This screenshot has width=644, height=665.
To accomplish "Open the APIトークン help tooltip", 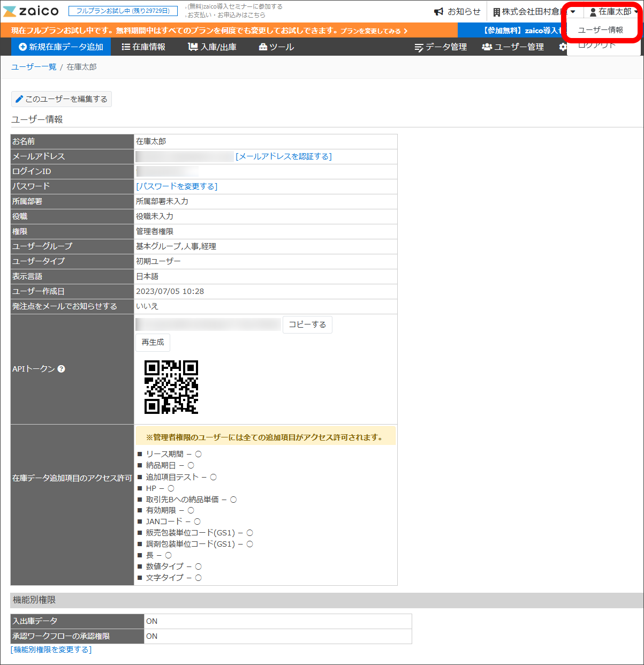I will pyautogui.click(x=62, y=368).
